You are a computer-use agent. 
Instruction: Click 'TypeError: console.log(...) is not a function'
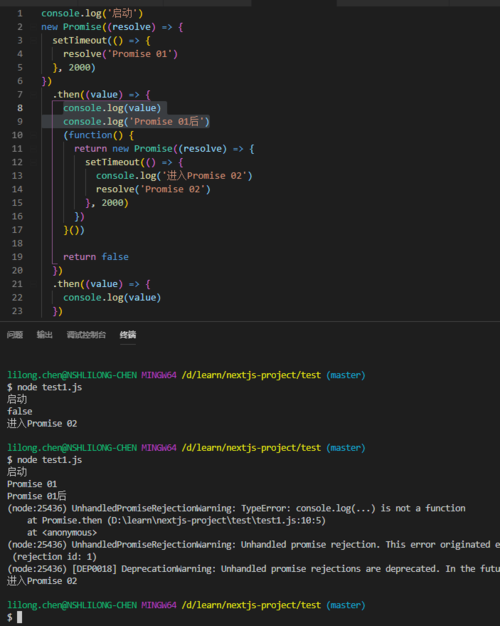pos(353,508)
